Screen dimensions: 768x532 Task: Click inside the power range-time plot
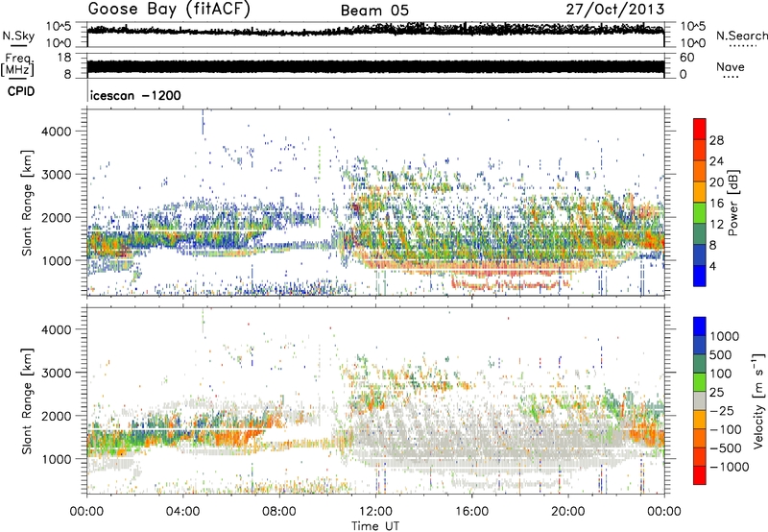coord(375,202)
